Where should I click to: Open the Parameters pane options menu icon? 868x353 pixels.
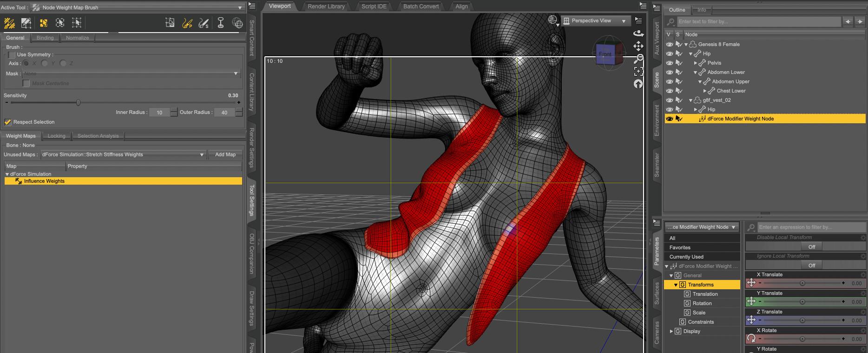tap(657, 223)
